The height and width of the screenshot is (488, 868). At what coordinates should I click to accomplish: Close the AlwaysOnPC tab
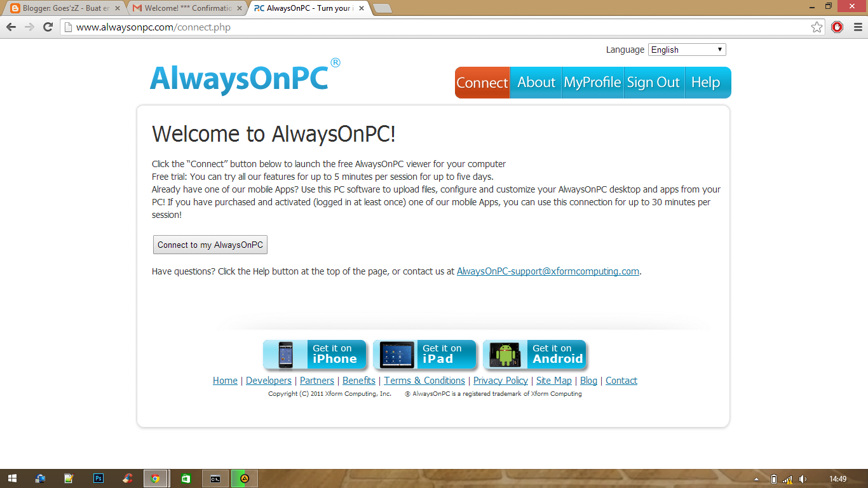[x=362, y=8]
